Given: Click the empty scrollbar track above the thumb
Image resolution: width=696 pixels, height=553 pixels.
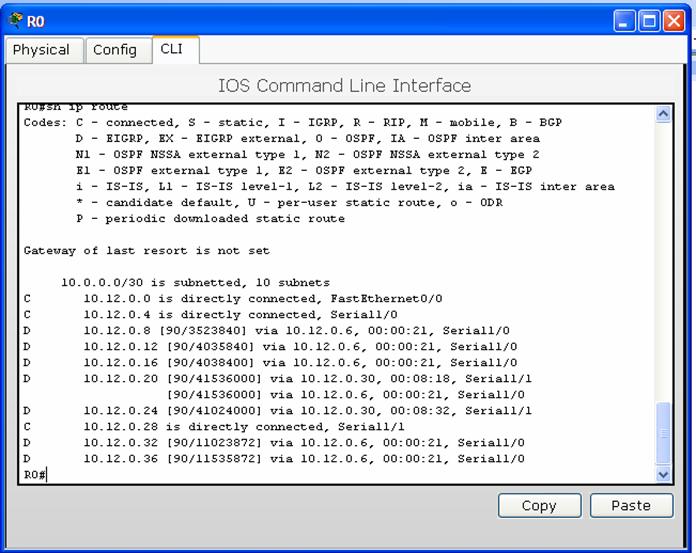Looking at the screenshot, I should click(662, 260).
